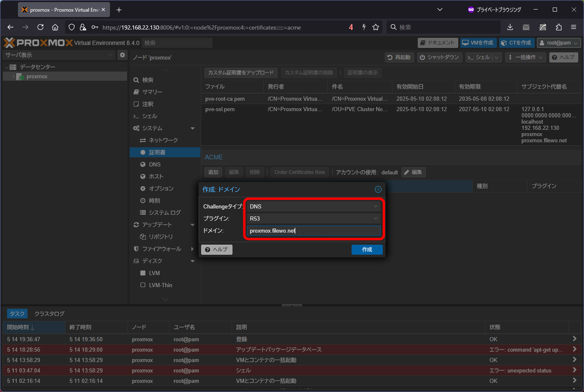584x392 pixels.
Task: Click シャットダウン button
Action: click(439, 57)
